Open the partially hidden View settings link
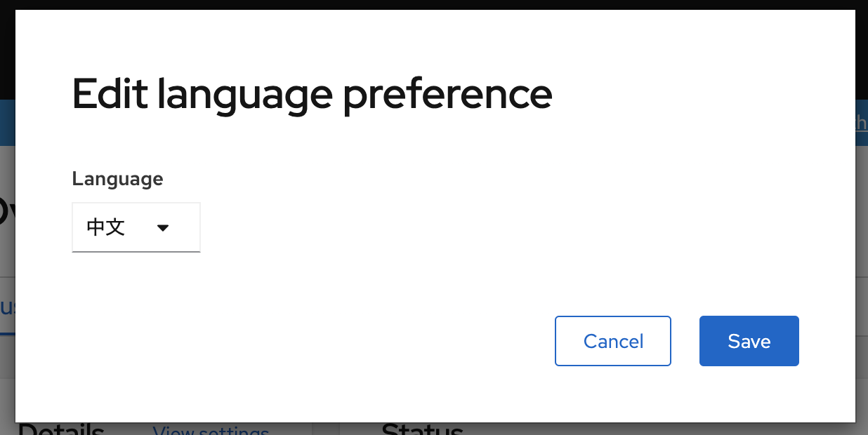The width and height of the screenshot is (868, 435). point(211,429)
